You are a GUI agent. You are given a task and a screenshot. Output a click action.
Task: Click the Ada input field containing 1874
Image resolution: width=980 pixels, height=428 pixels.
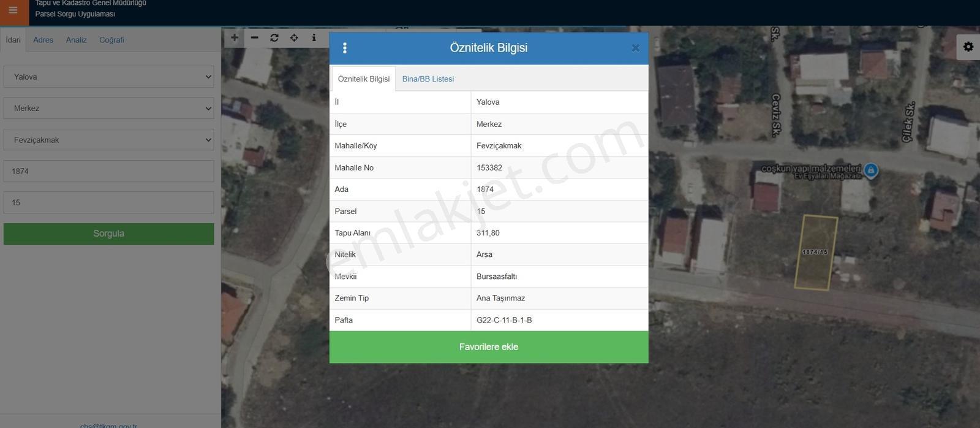click(109, 171)
